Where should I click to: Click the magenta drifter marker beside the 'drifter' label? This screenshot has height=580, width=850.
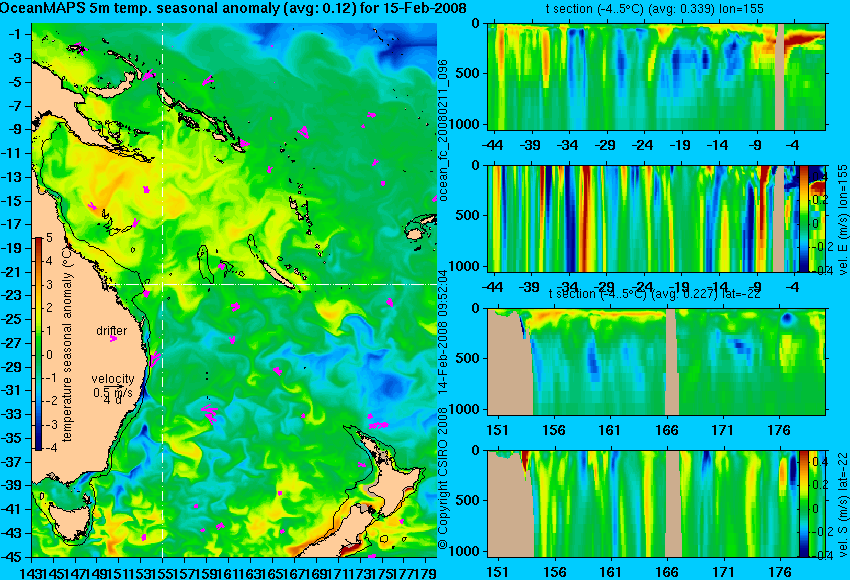[113, 339]
